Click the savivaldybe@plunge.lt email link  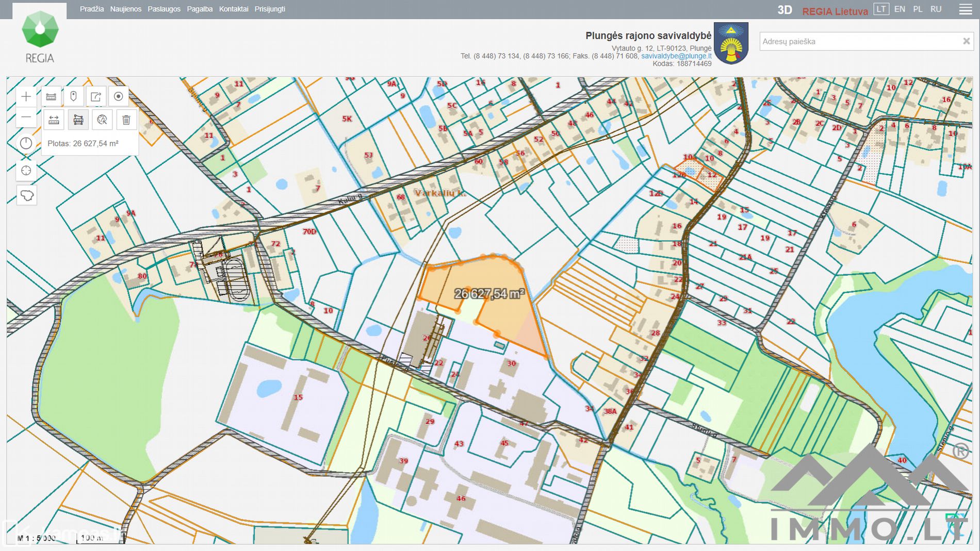coord(676,56)
